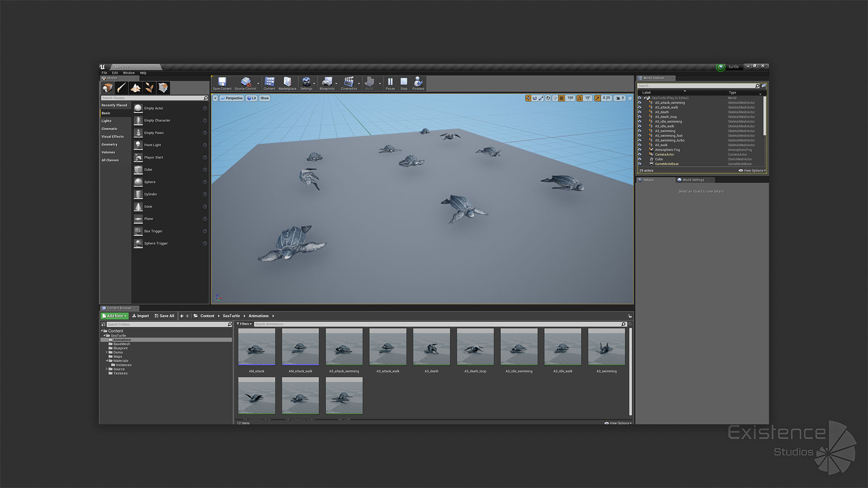868x488 pixels.
Task: Open the Perspective viewport type dropdown
Action: click(231, 98)
